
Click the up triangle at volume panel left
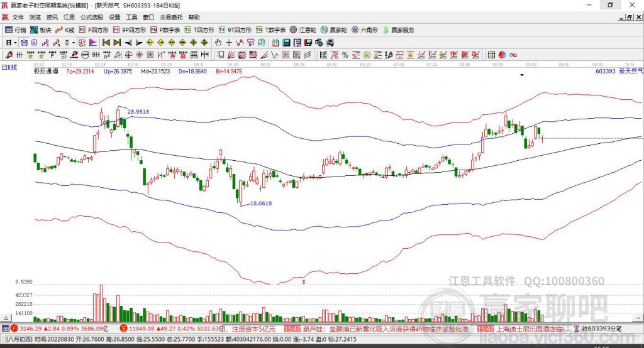coord(6,318)
